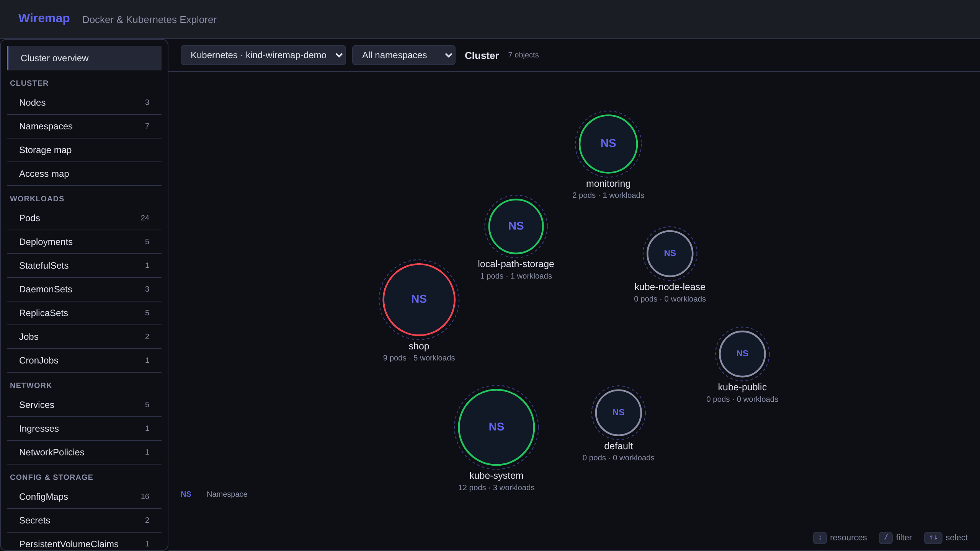980x551 pixels.
Task: Click the "7 objects" count text
Action: click(x=523, y=55)
